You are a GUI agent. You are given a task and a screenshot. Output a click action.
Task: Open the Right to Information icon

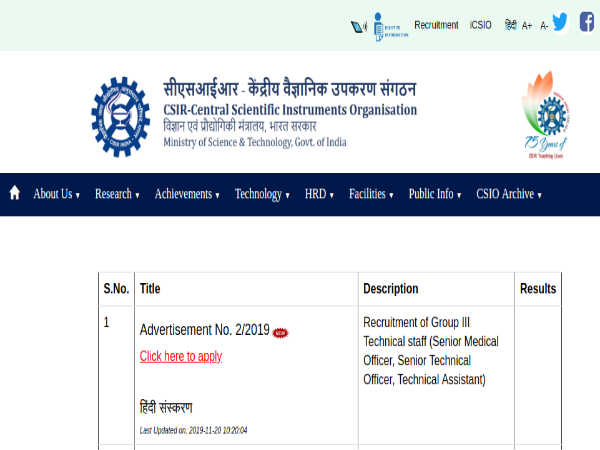click(388, 26)
